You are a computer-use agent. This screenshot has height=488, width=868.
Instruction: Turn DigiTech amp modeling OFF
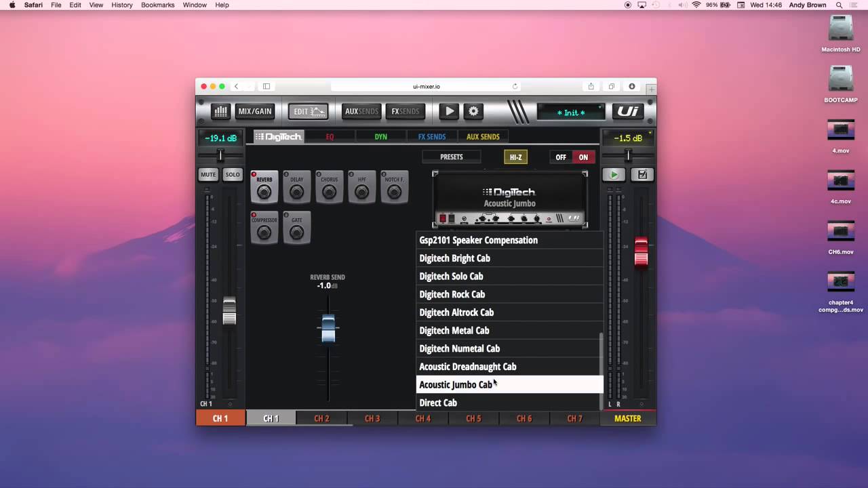click(x=561, y=157)
